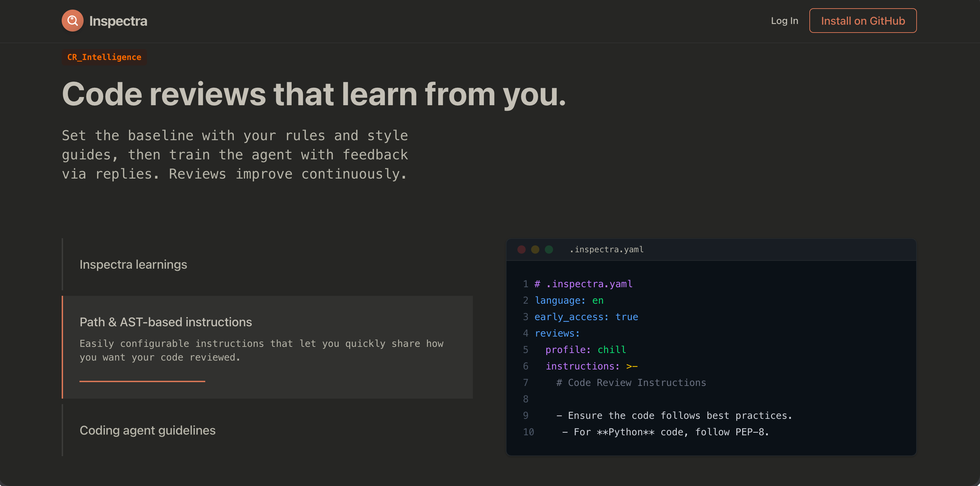Image resolution: width=980 pixels, height=486 pixels.
Task: Click the Inspectra brand name text
Action: click(118, 21)
